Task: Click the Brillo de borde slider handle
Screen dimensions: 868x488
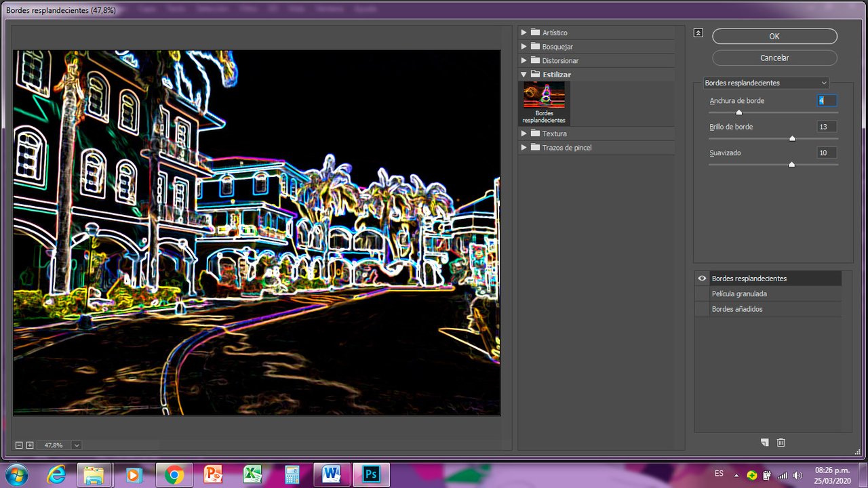Action: pos(792,138)
